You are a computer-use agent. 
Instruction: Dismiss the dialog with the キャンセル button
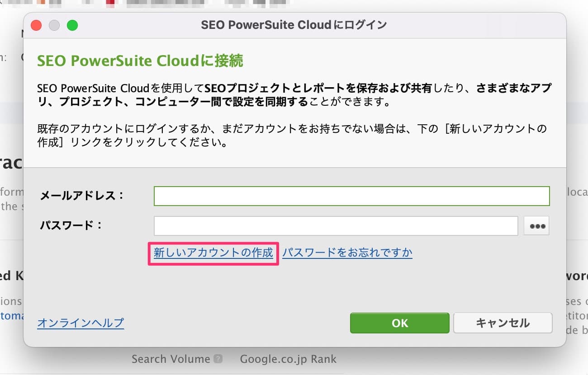point(503,323)
